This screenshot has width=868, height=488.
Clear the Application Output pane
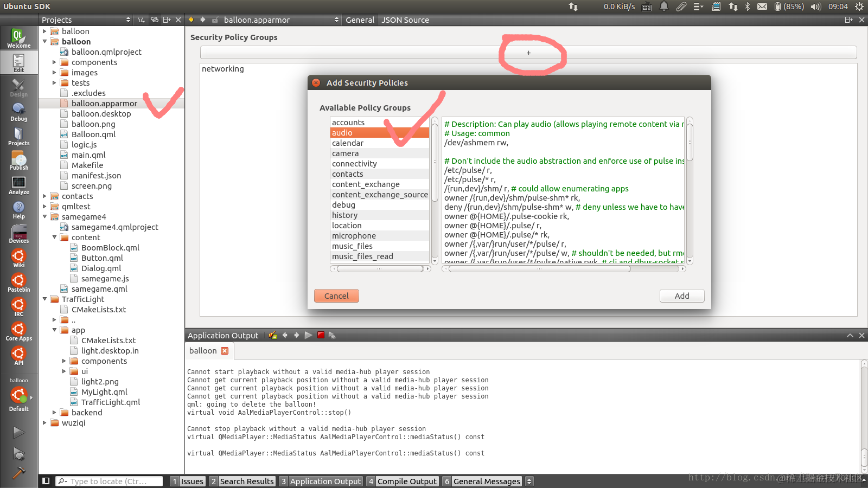point(272,336)
